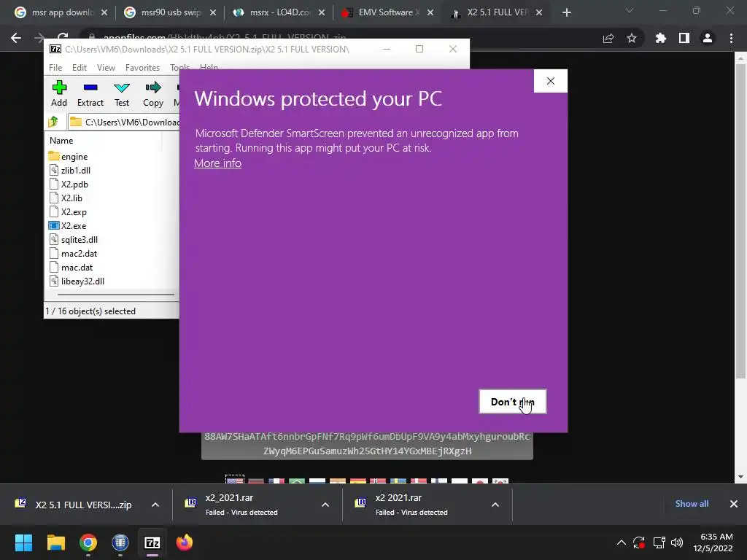Click the Copy toolbar icon in 7-Zip
Screen dimensions: 747x560
click(153, 93)
